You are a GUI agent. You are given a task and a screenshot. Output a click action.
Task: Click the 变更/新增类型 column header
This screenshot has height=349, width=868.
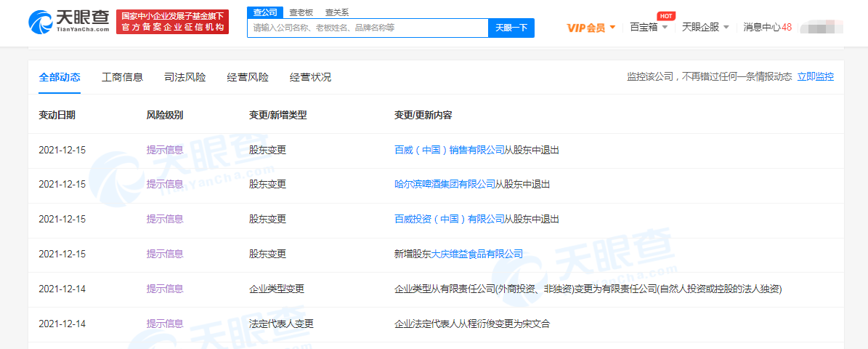278,115
